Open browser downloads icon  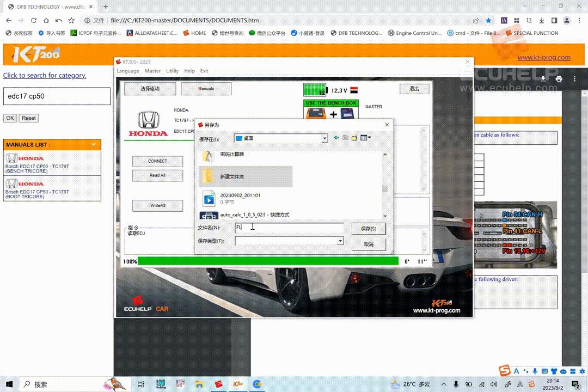(542, 20)
